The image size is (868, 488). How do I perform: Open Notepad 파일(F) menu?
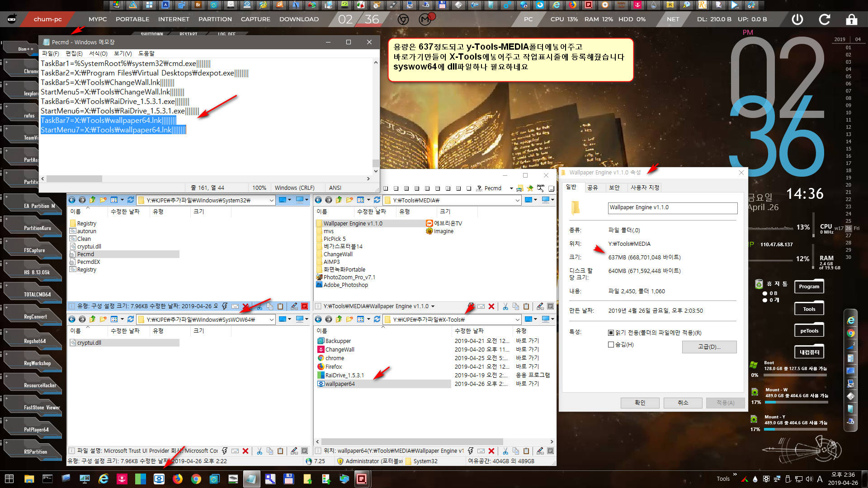(x=50, y=53)
